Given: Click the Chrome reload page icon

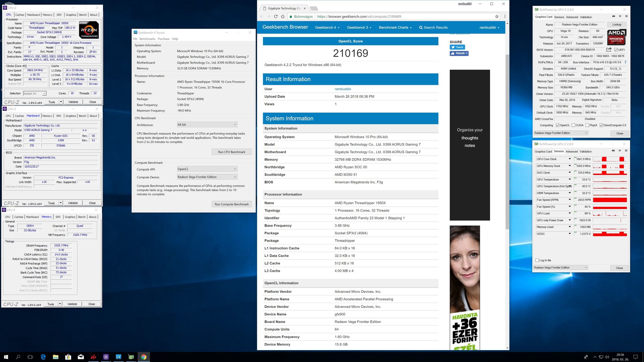Looking at the screenshot, I should pyautogui.click(x=276, y=16).
